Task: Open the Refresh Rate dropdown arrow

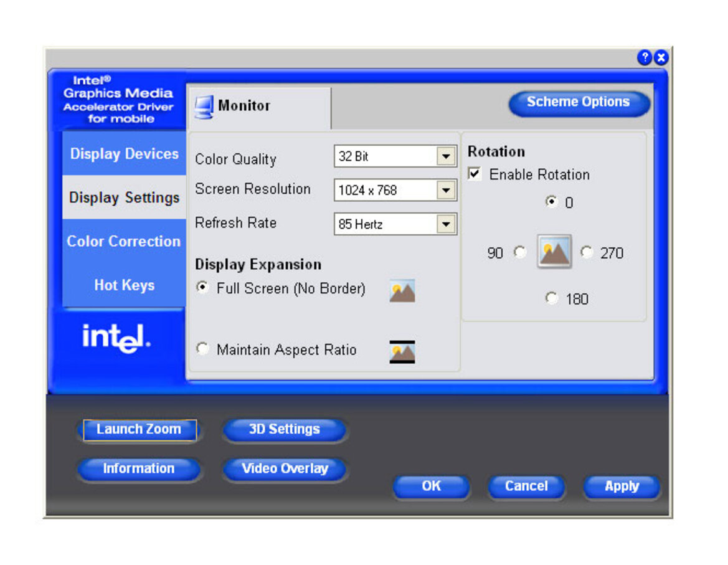Action: pyautogui.click(x=446, y=225)
